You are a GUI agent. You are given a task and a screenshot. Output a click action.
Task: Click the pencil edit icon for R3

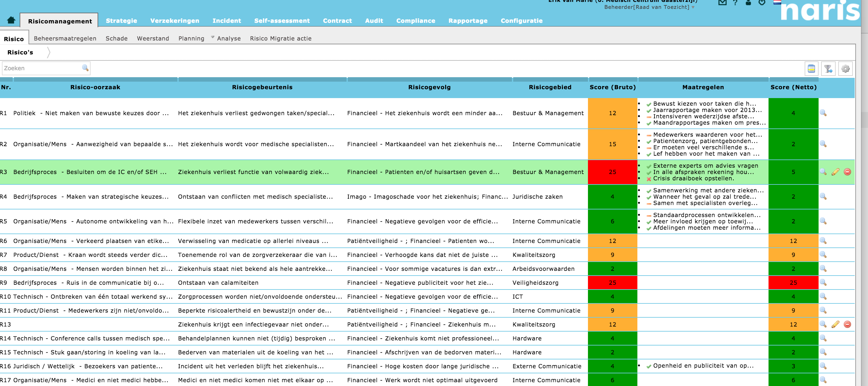[835, 172]
